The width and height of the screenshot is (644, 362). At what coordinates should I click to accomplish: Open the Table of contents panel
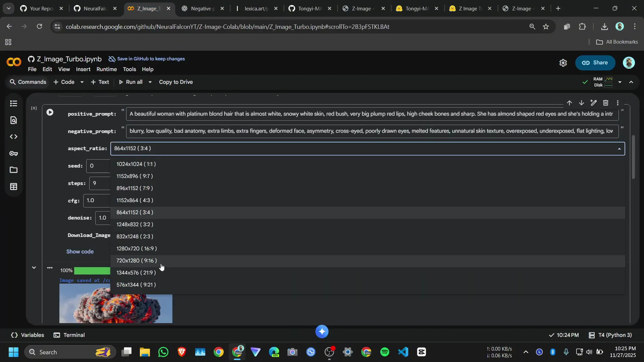[x=13, y=104]
